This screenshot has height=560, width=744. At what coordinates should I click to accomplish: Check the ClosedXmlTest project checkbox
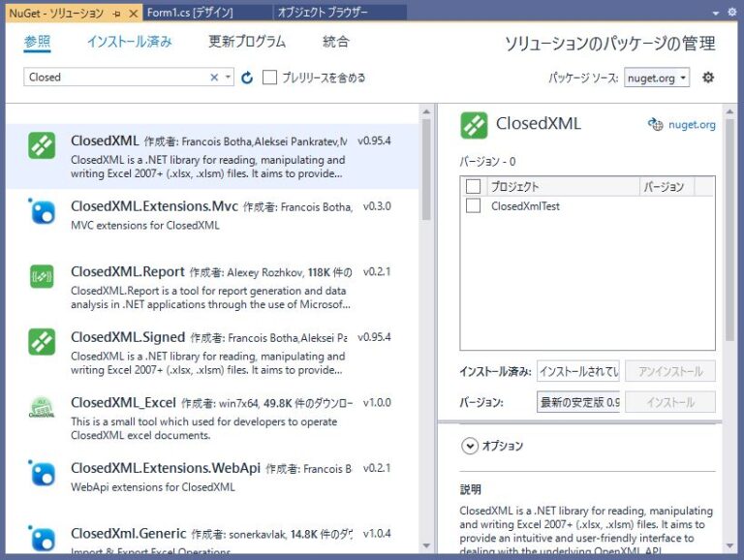pyautogui.click(x=473, y=206)
